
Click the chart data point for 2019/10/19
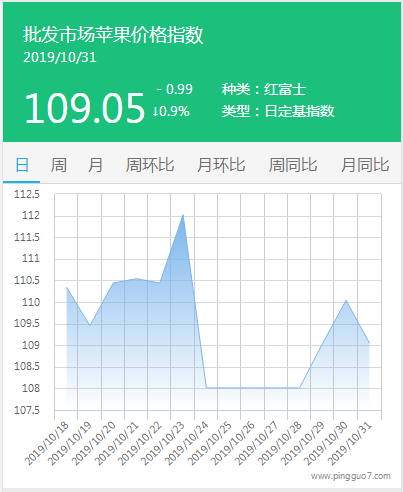click(90, 325)
